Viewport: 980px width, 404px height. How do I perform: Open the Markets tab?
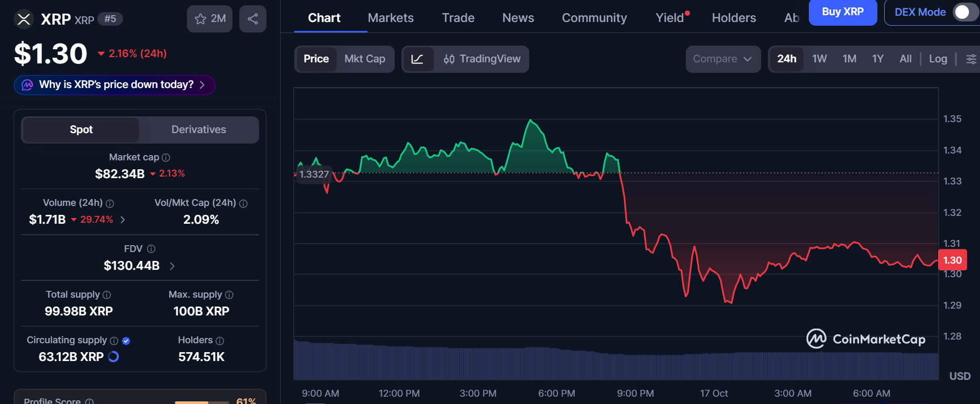point(391,18)
